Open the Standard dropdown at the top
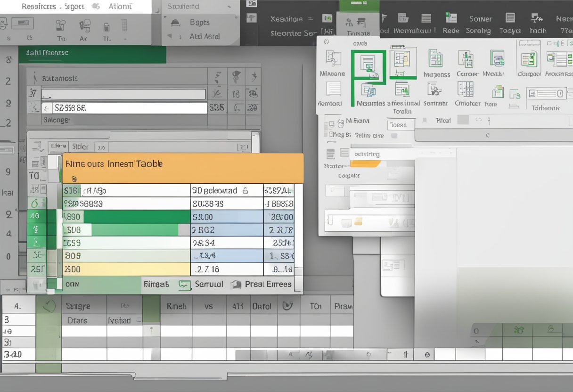This screenshot has width=573, height=392. click(x=229, y=7)
